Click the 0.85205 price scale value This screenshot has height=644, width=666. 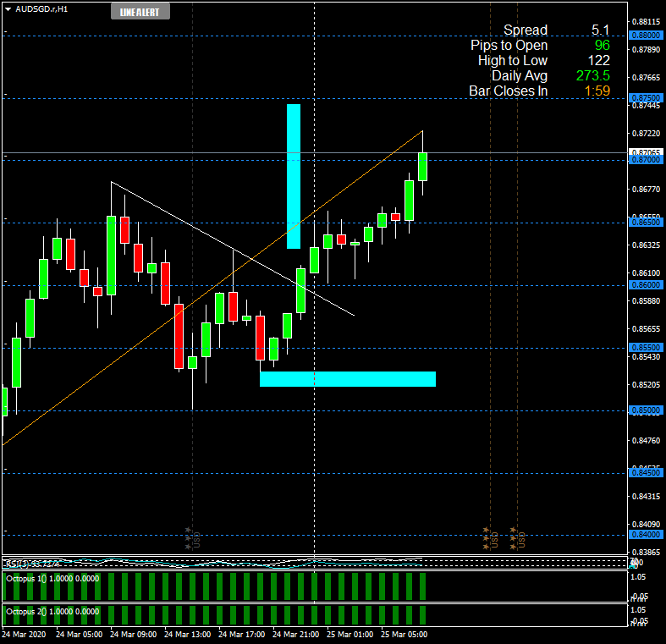[646, 384]
